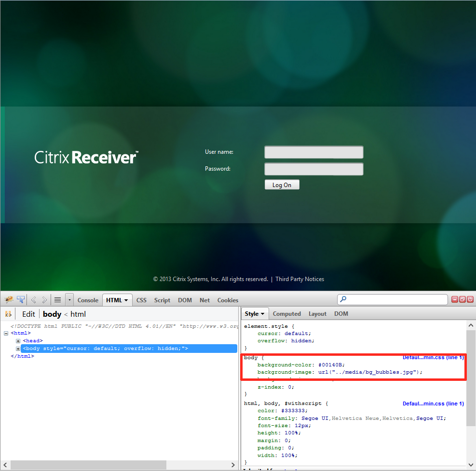Open the Third Party Notices link

(299, 279)
